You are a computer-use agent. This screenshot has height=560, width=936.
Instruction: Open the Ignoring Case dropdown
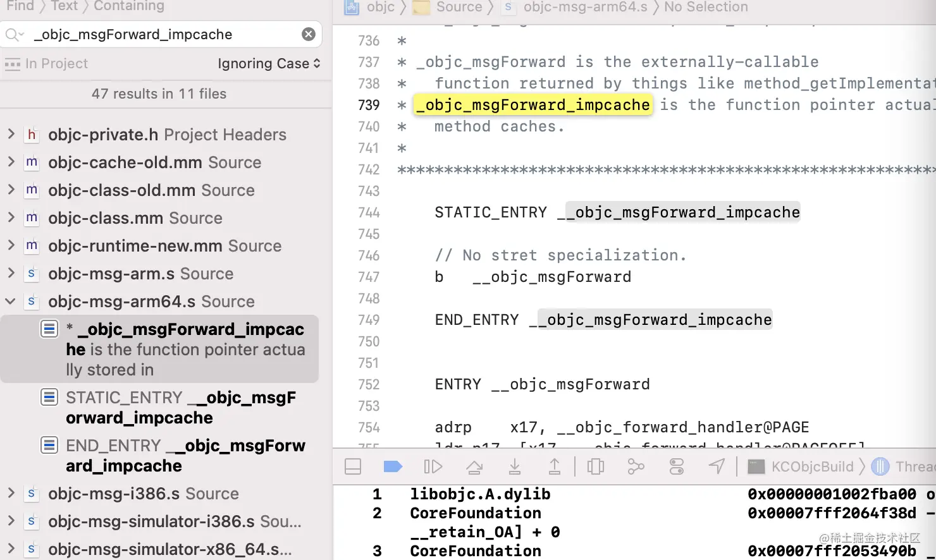click(x=269, y=64)
